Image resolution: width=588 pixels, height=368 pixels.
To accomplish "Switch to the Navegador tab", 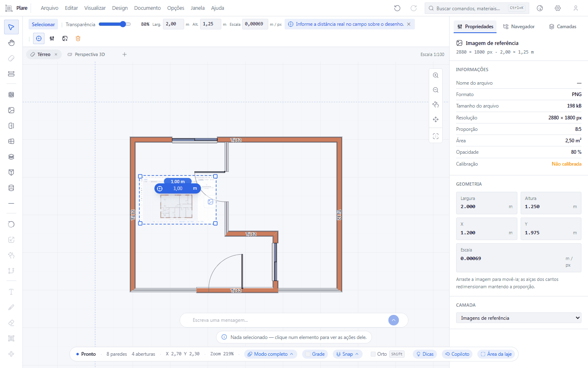I will [x=519, y=27].
